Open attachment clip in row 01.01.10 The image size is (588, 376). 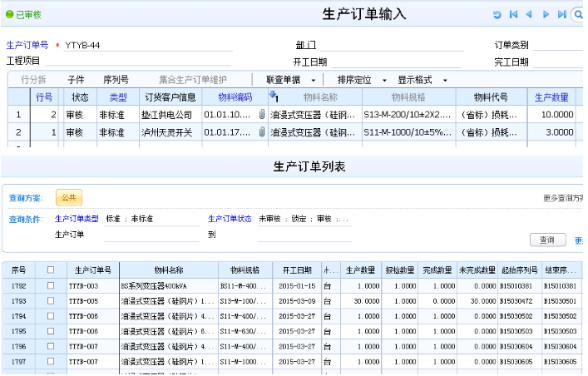click(x=262, y=115)
